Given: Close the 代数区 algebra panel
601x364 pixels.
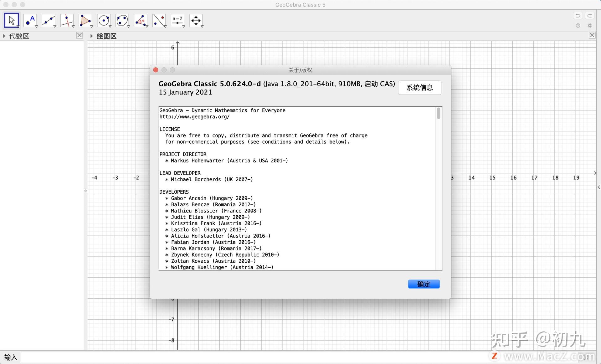Looking at the screenshot, I should click(x=80, y=35).
